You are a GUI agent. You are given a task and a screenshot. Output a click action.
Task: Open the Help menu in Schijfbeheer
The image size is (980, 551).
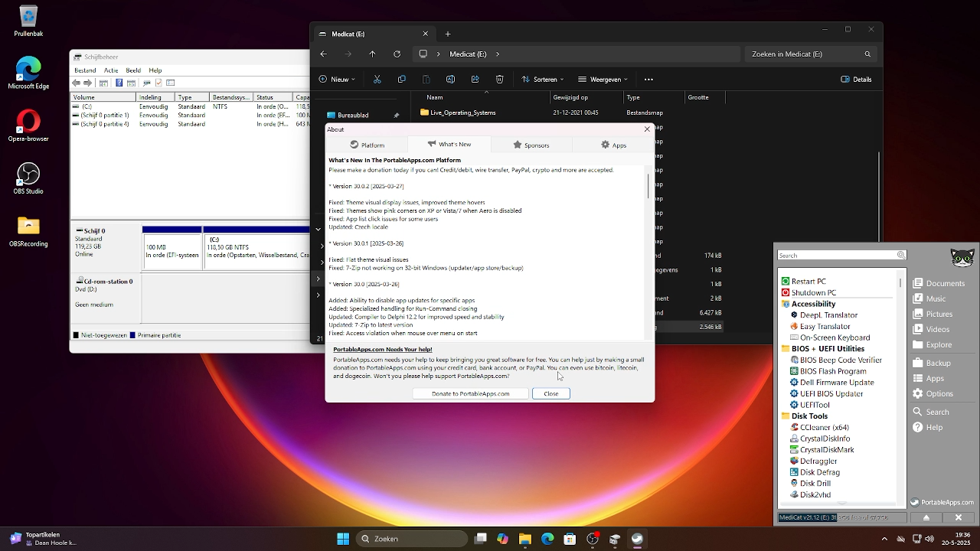point(155,70)
